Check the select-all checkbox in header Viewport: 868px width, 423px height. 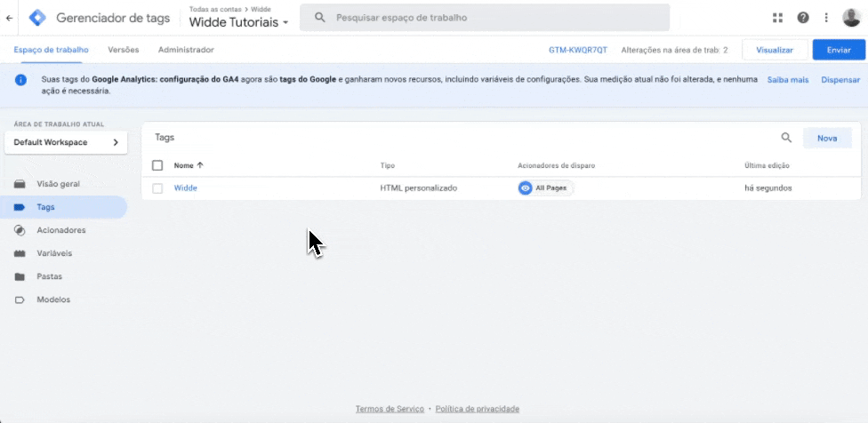[x=157, y=165]
